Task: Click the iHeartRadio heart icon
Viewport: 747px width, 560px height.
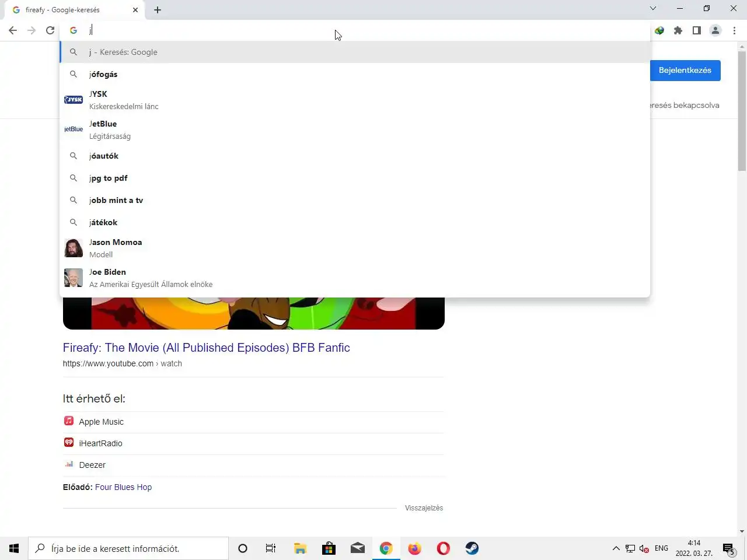Action: (69, 442)
